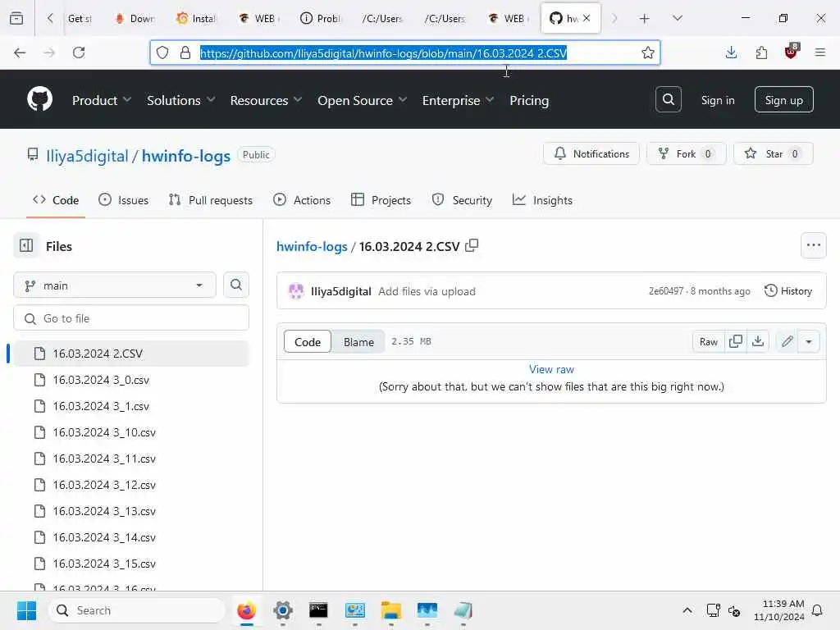Download raw file icon
Viewport: 840px width, 630px height.
click(x=758, y=341)
